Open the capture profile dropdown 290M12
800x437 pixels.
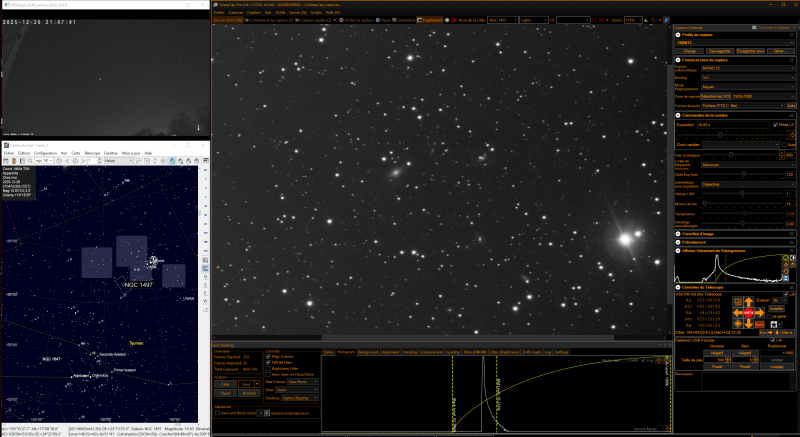[x=735, y=43]
